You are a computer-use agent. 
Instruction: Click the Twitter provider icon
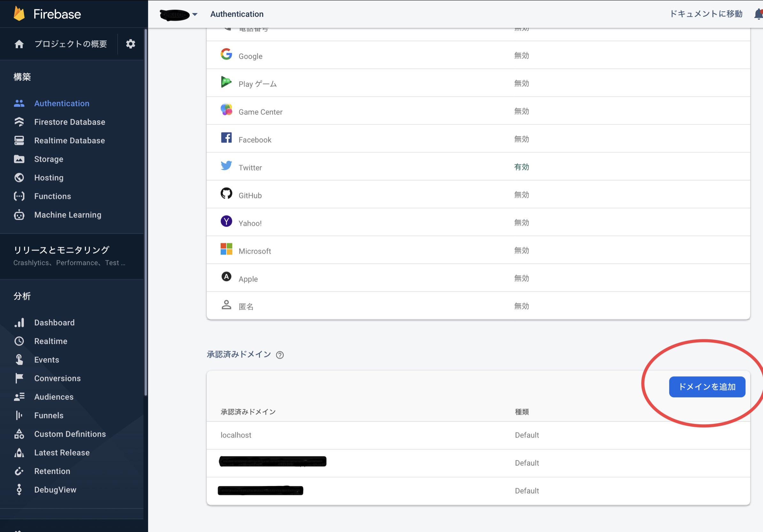[226, 165]
